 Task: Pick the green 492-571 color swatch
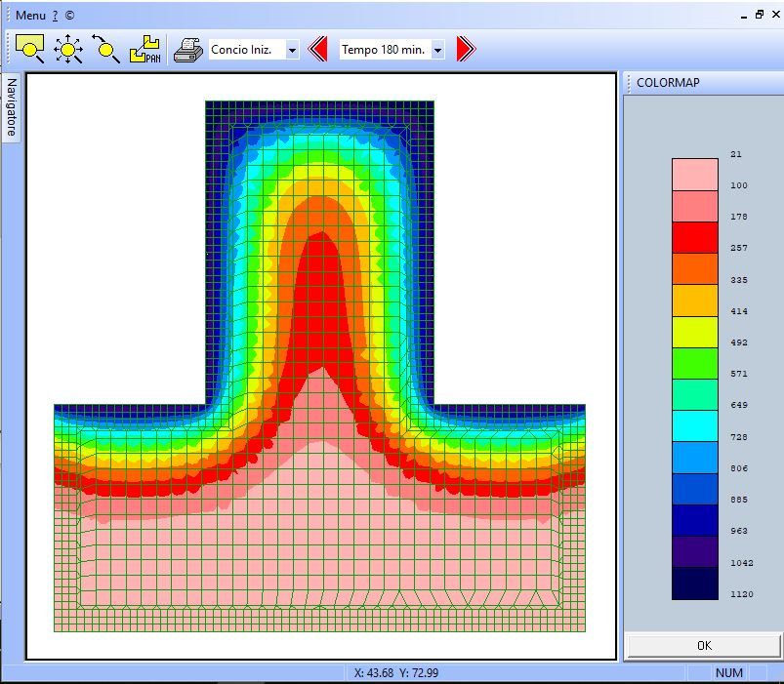pos(695,363)
